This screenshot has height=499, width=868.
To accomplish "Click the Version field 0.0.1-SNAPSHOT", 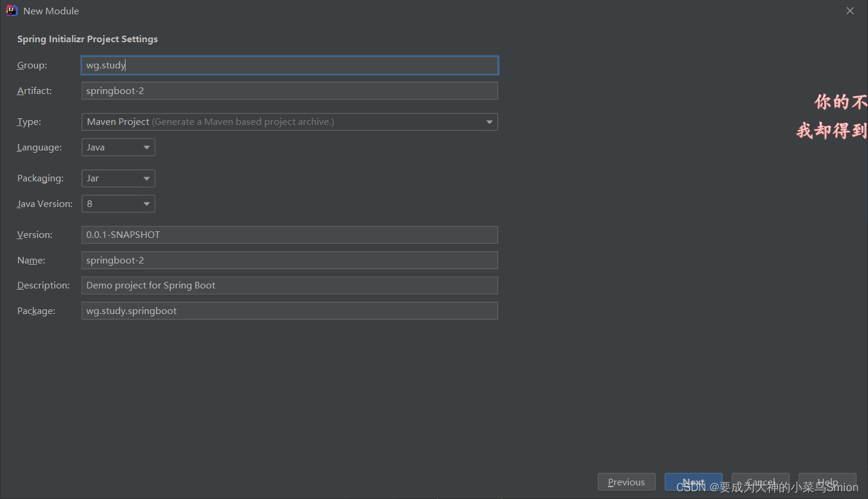I will pos(290,235).
